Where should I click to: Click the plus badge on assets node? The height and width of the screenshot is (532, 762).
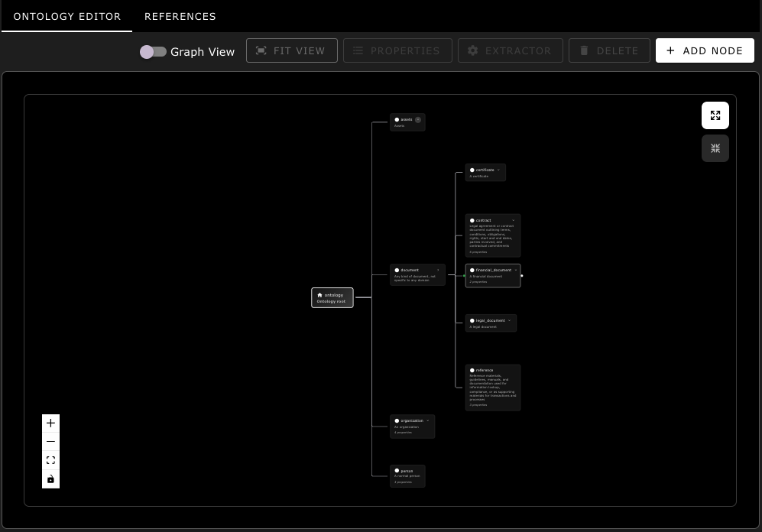pyautogui.click(x=418, y=120)
